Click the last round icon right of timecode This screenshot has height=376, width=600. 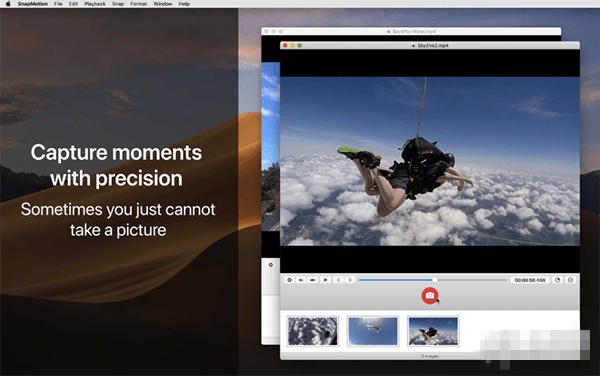[571, 280]
